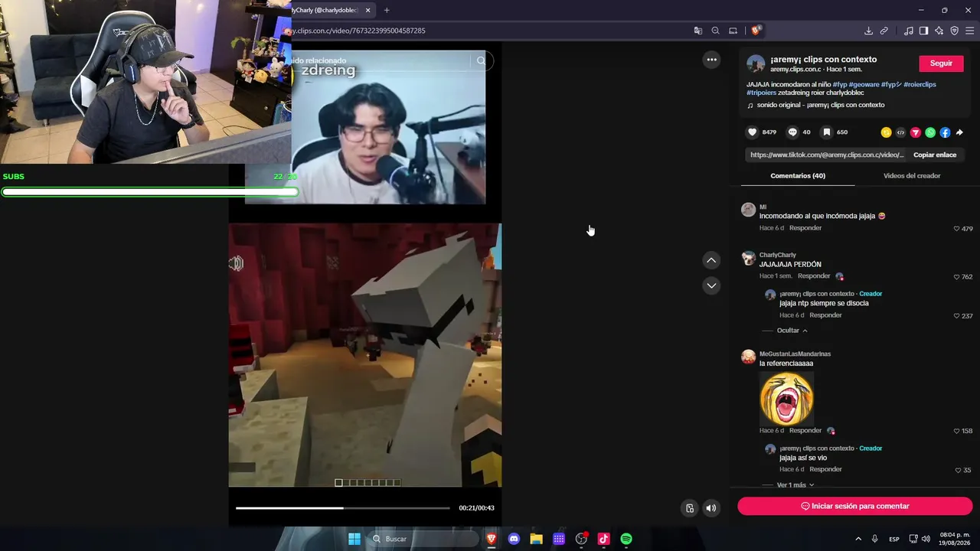Switch to Comentarios (40) tab
The width and height of the screenshot is (980, 551).
[798, 176]
